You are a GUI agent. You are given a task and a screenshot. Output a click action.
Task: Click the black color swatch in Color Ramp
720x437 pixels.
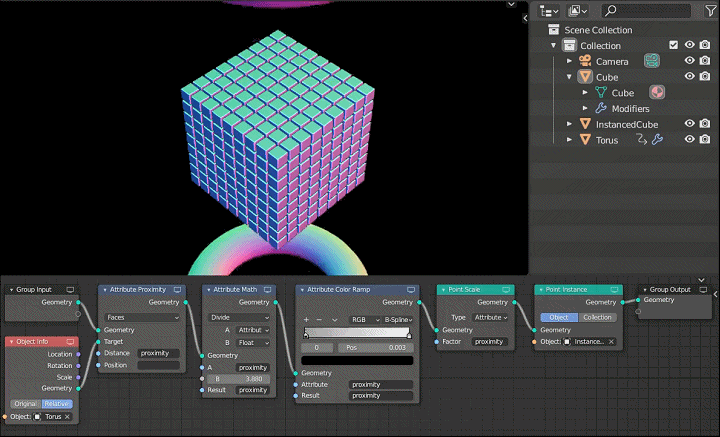(x=357, y=360)
